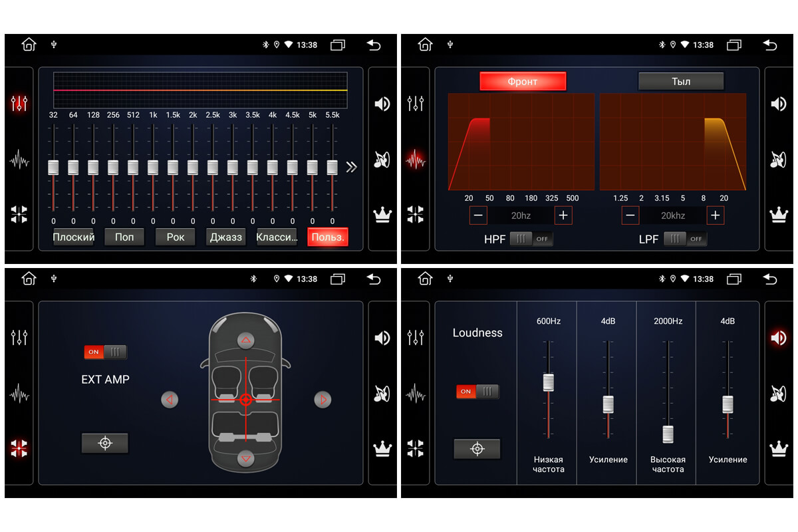Switch to the Тыл tab
Screen dimensions: 798x532
click(680, 81)
